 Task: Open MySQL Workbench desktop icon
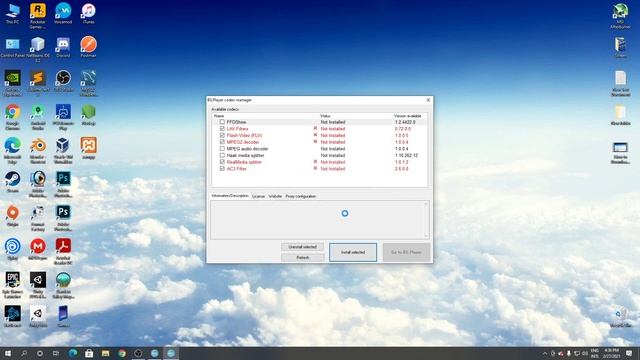tap(89, 83)
